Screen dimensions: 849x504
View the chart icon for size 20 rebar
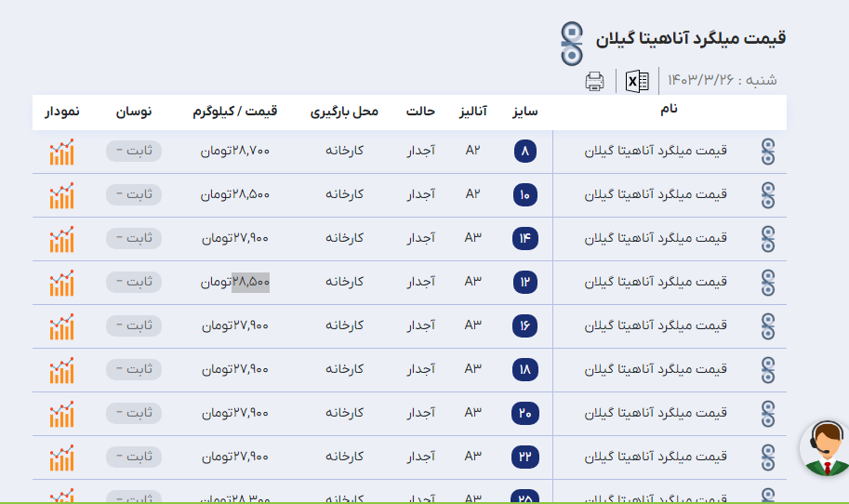pyautogui.click(x=61, y=414)
